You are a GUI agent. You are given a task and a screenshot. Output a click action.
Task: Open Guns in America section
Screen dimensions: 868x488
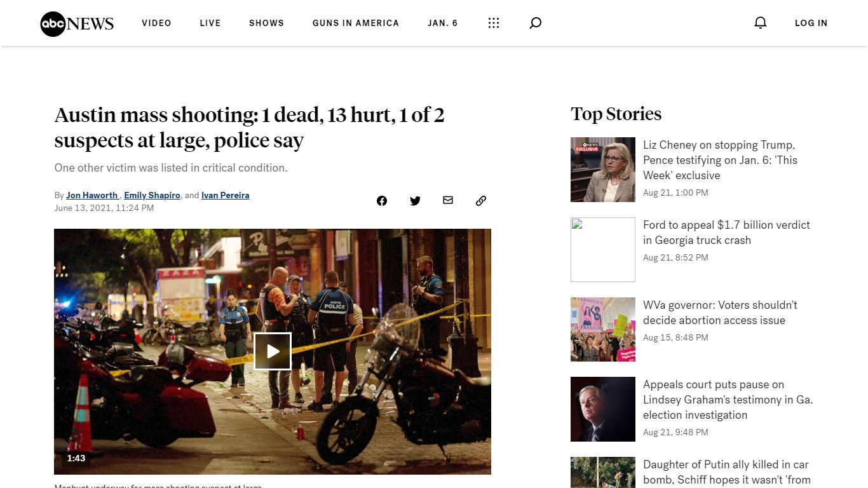pos(356,23)
